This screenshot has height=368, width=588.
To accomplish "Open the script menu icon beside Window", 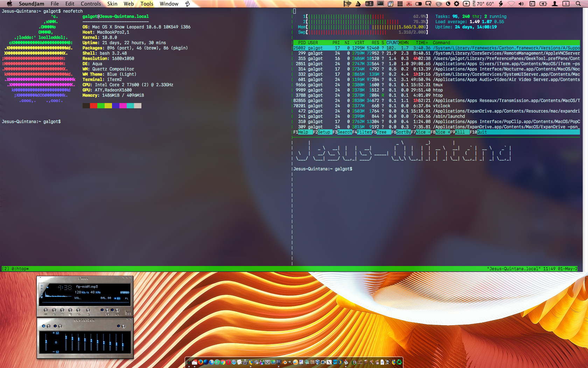I will 188,4.
